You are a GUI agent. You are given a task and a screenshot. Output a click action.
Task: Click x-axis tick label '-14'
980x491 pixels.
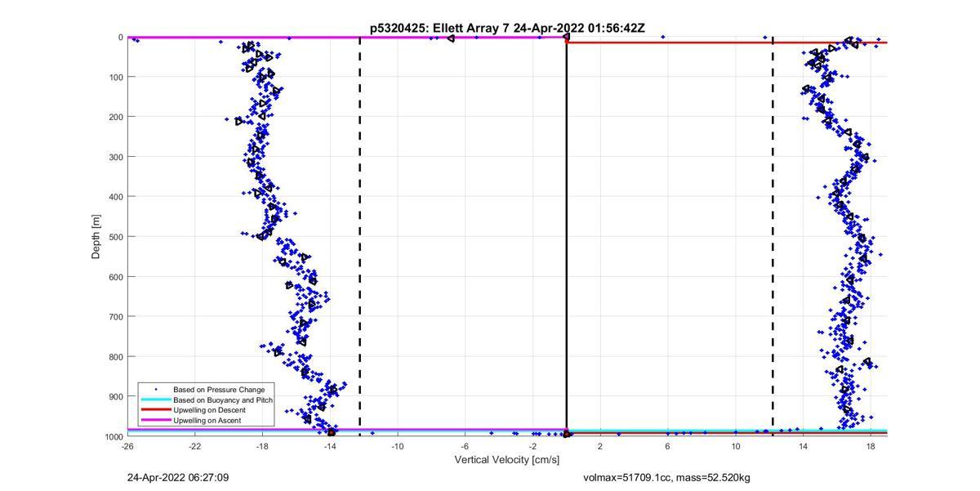pyautogui.click(x=330, y=446)
